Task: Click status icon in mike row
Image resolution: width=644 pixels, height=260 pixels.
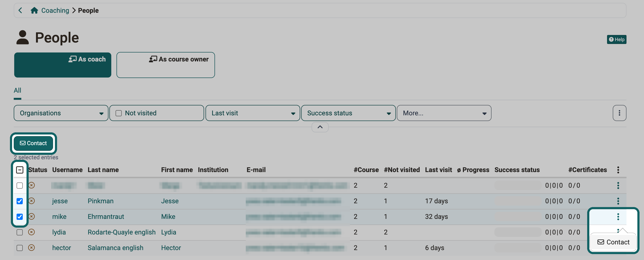Action: (31, 216)
